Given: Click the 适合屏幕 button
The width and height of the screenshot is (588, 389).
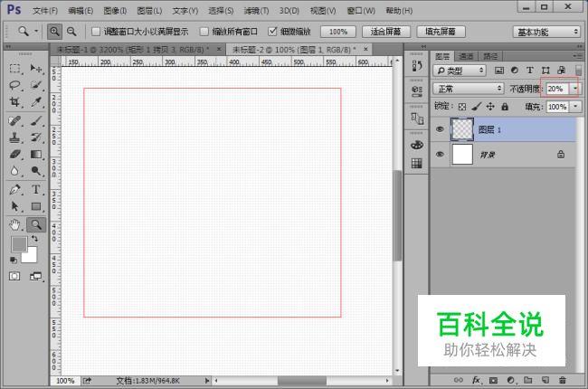Looking at the screenshot, I should click(x=386, y=32).
